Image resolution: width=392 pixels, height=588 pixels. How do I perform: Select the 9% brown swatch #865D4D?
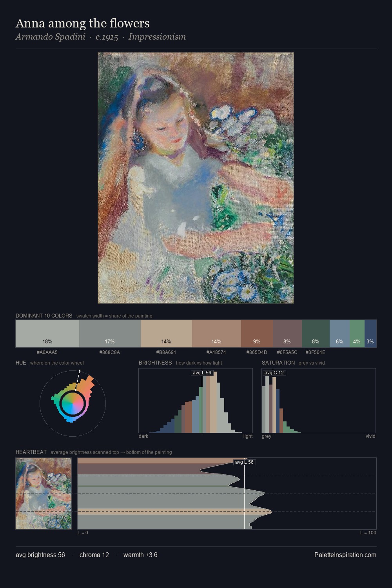(257, 334)
